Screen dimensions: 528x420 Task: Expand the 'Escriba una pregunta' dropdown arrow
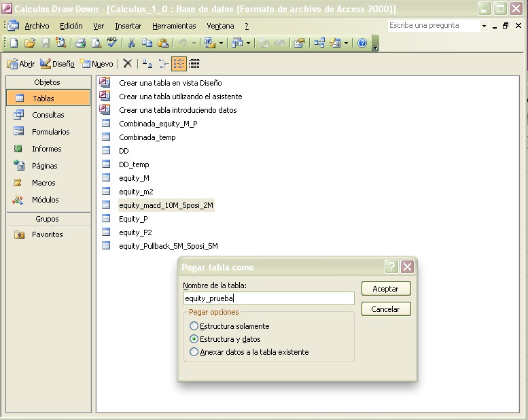[484, 26]
